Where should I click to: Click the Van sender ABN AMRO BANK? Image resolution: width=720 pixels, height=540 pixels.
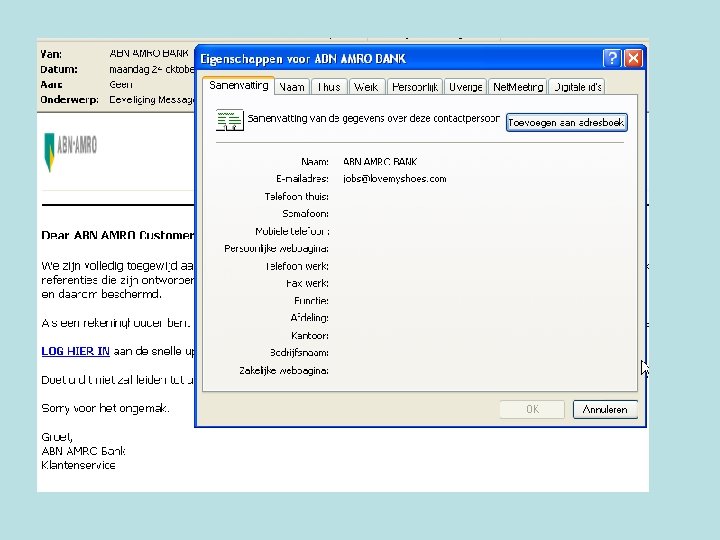click(149, 53)
